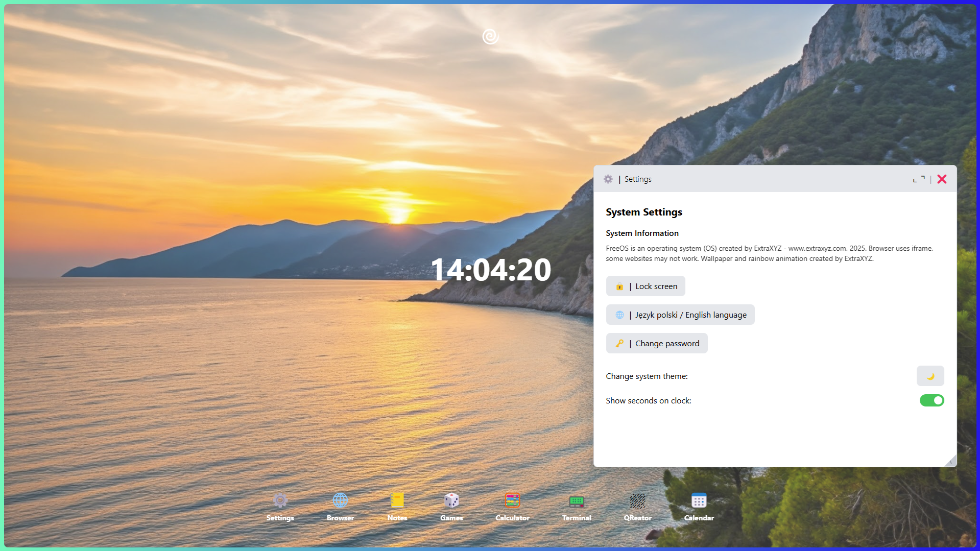Lock the screen

645,286
